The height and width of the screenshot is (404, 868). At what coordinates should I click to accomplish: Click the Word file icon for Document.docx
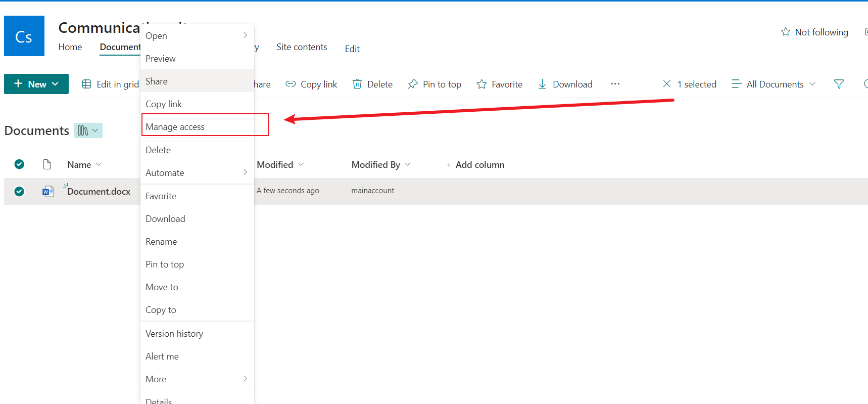coord(48,191)
